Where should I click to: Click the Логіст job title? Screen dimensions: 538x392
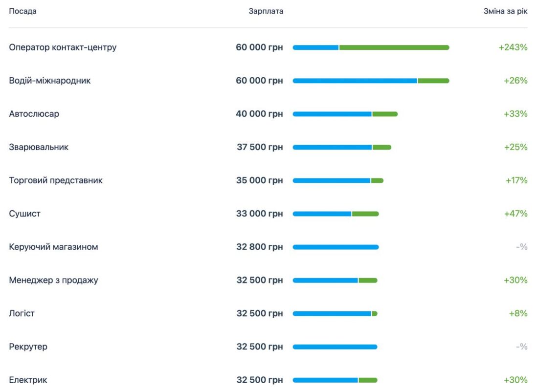pyautogui.click(x=22, y=313)
